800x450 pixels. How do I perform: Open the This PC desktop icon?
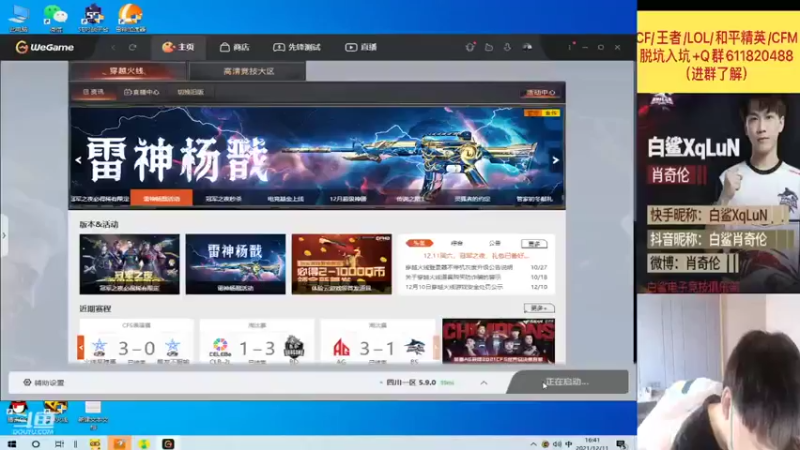(x=19, y=18)
